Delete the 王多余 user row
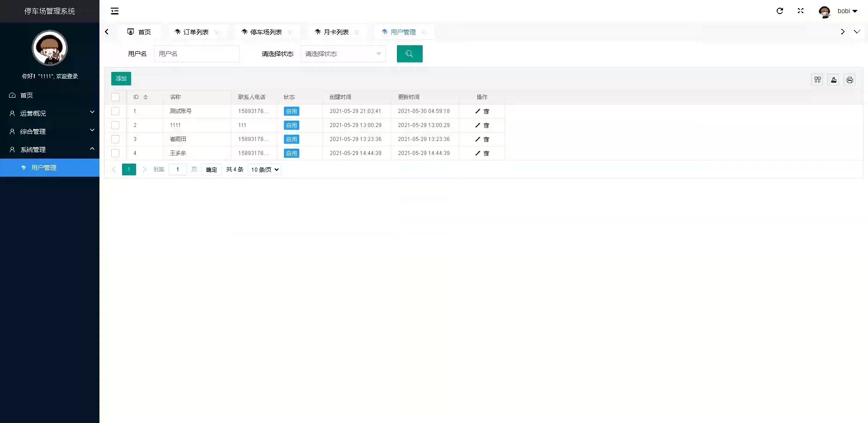 (x=486, y=153)
